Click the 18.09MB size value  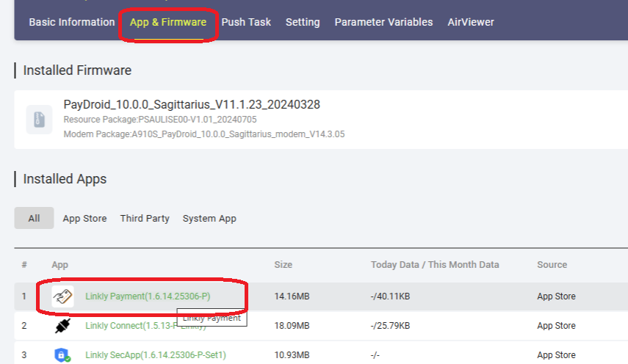[x=292, y=326]
